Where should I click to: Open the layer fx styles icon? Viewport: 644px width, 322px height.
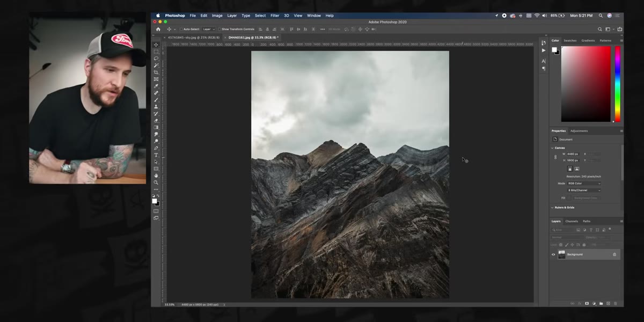pyautogui.click(x=579, y=303)
